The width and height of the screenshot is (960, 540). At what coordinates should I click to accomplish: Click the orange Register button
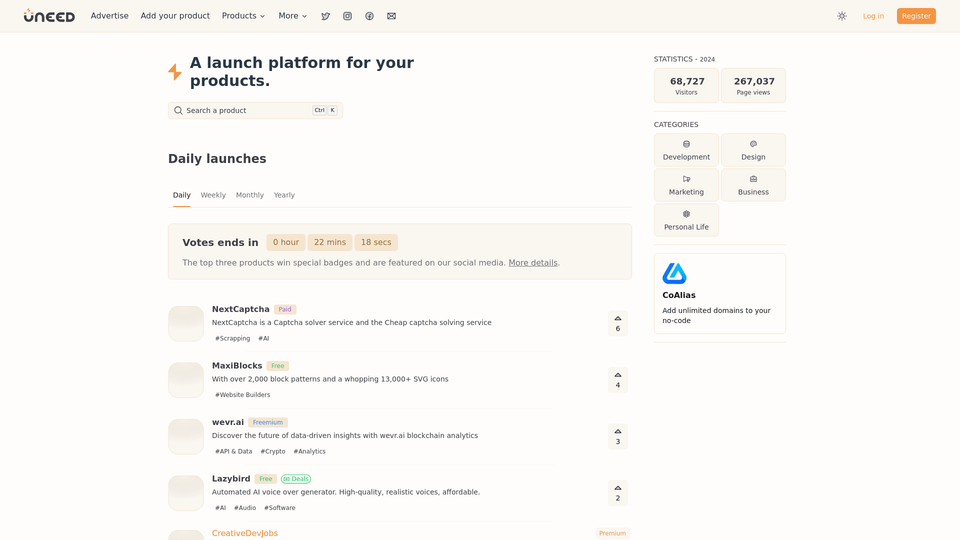916,16
